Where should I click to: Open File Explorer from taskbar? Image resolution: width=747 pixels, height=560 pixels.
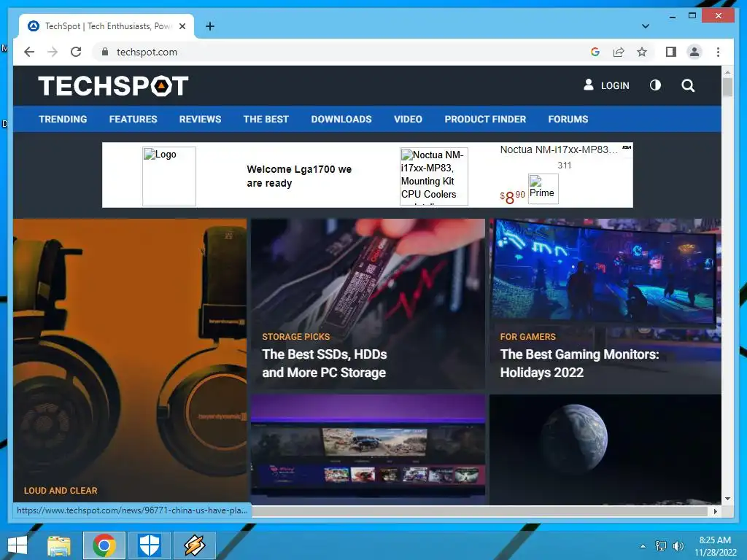coord(59,545)
